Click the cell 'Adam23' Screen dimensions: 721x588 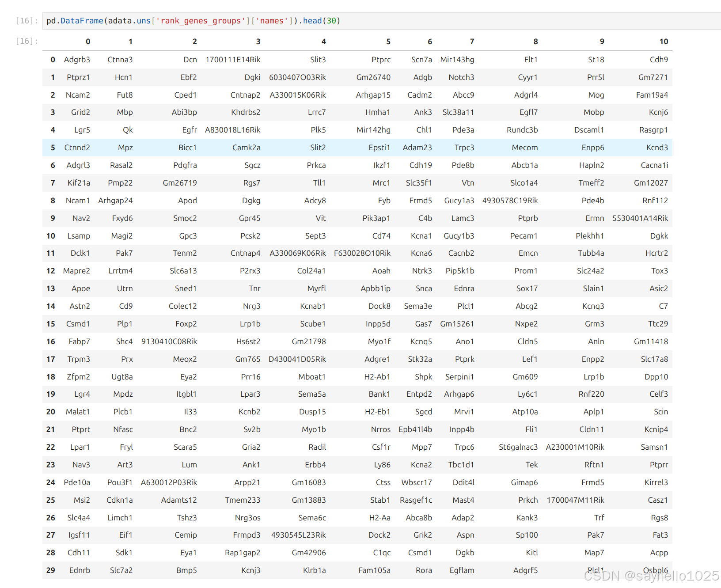pos(417,148)
